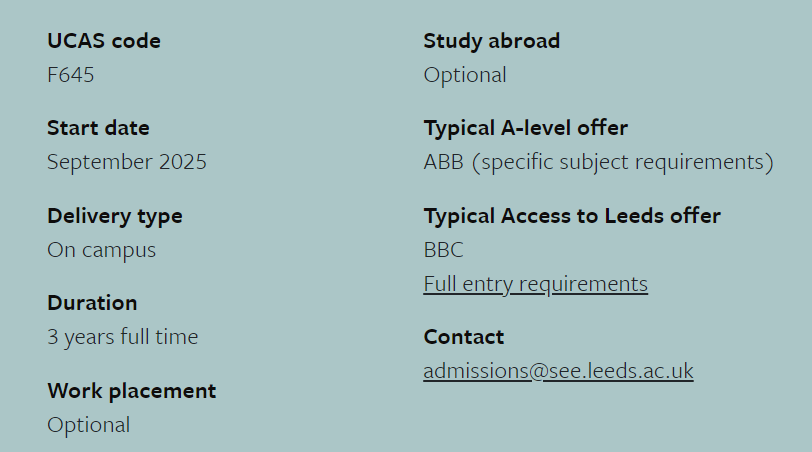Click the September 2025 text

127,162
